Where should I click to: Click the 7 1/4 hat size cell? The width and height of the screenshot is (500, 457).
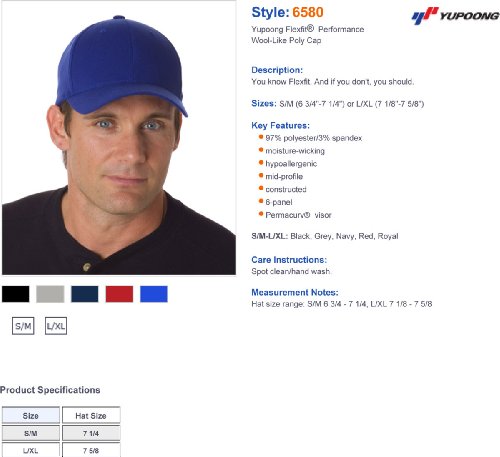[91, 433]
